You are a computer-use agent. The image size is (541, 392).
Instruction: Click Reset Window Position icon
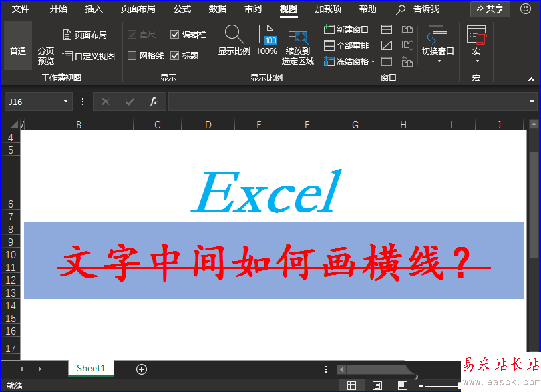407,61
